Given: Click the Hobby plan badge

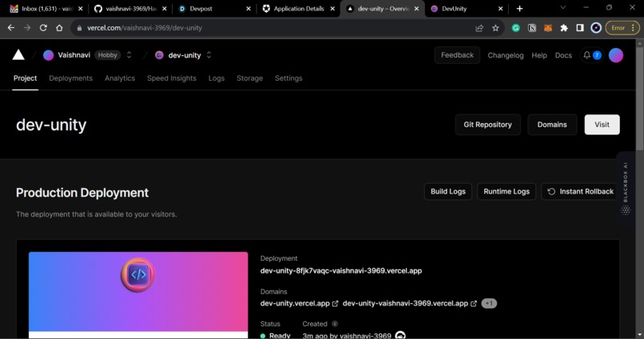Looking at the screenshot, I should [108, 55].
